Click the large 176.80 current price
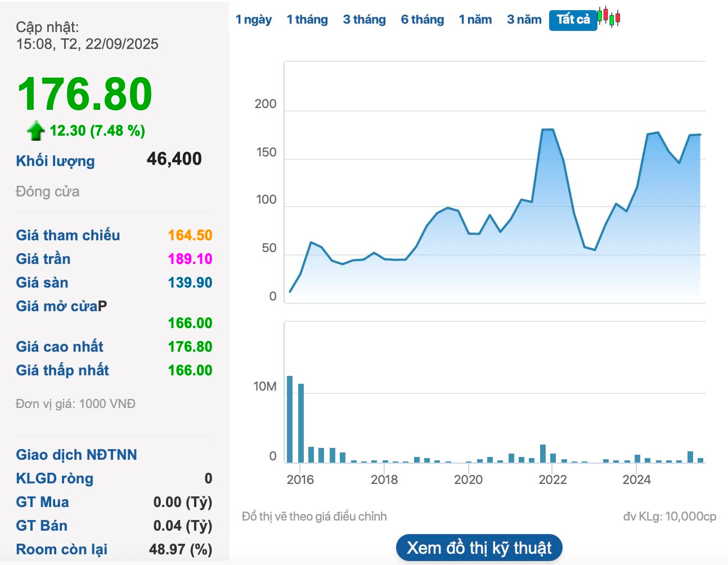 pyautogui.click(x=84, y=94)
